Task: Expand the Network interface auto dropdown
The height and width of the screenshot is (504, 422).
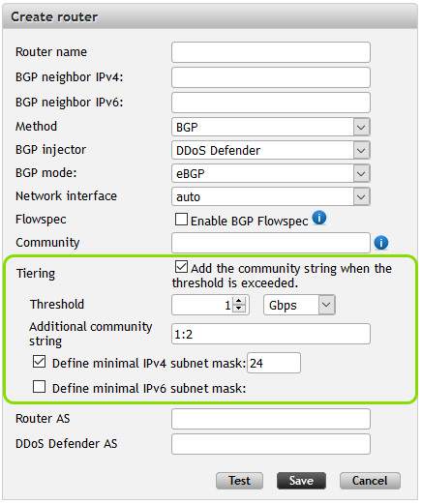Action: point(271,196)
